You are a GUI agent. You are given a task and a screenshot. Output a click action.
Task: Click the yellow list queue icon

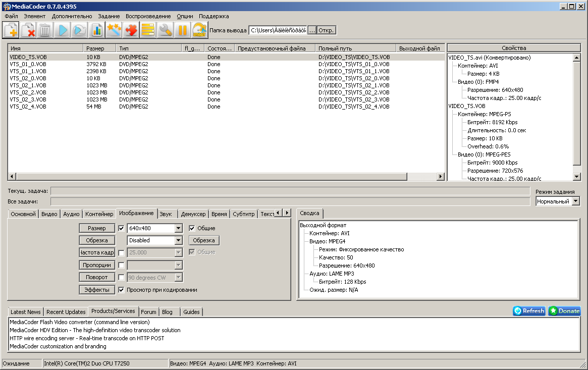[x=148, y=30]
